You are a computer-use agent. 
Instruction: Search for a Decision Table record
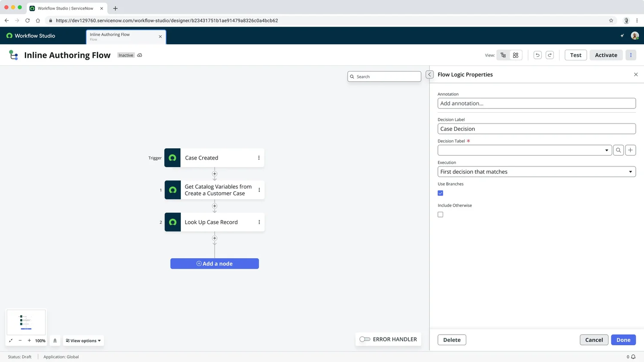click(618, 150)
